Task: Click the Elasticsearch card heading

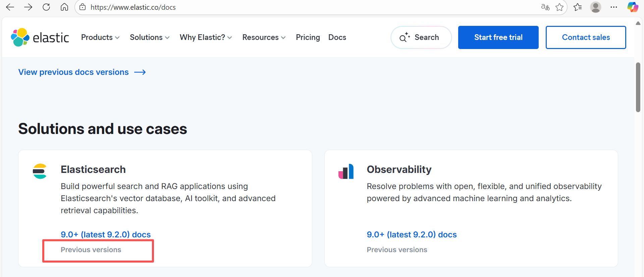Action: click(93, 170)
